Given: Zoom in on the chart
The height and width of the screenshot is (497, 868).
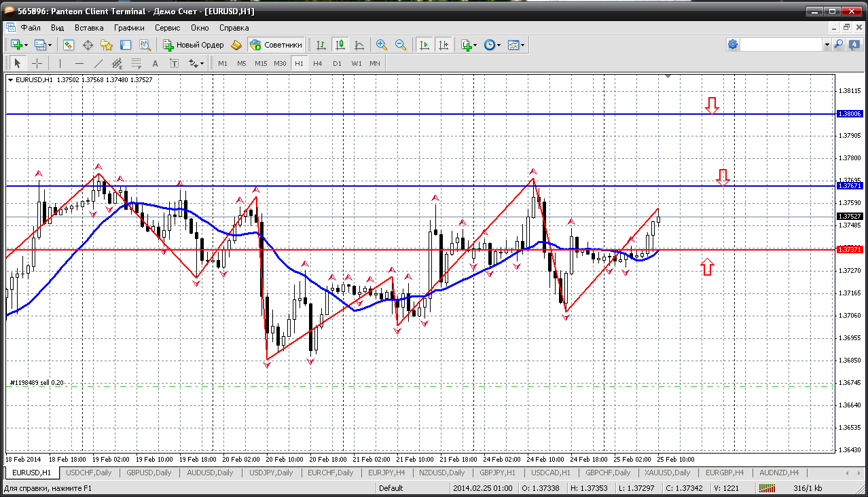Looking at the screenshot, I should tap(382, 45).
